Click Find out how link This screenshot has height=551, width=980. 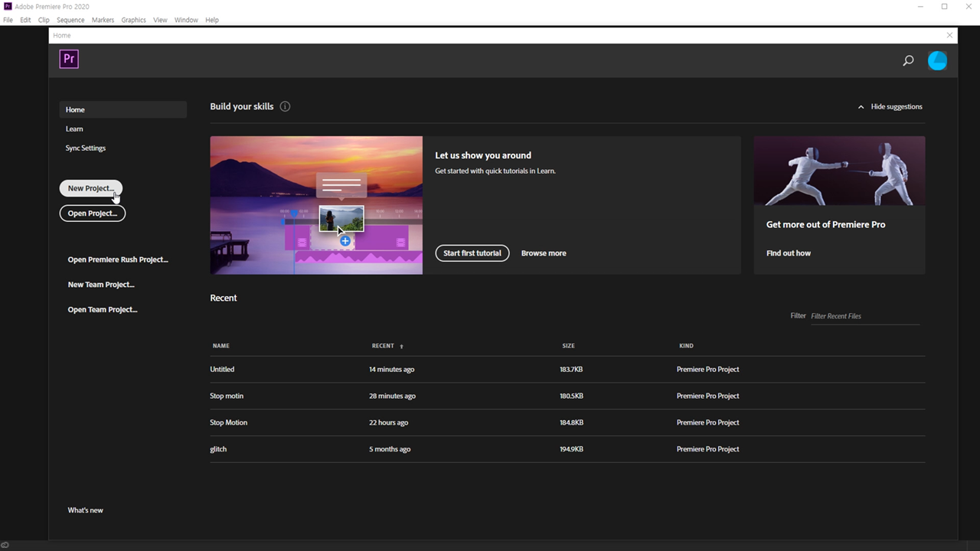tap(789, 253)
